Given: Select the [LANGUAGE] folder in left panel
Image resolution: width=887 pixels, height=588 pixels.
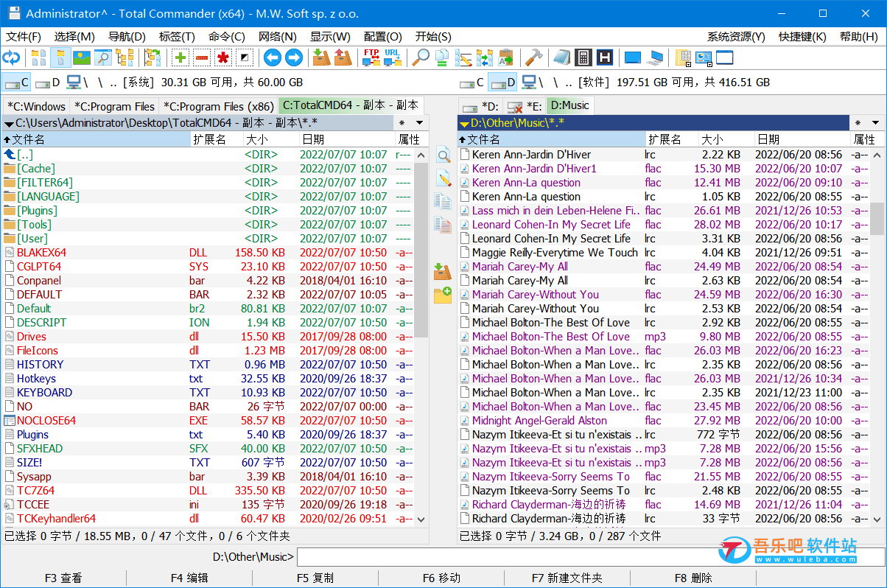Looking at the screenshot, I should coord(208,197).
